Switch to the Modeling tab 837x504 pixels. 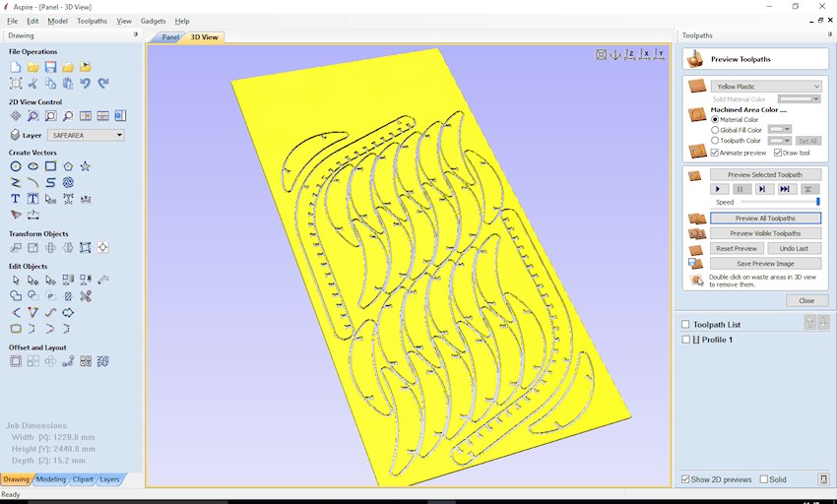tap(50, 479)
